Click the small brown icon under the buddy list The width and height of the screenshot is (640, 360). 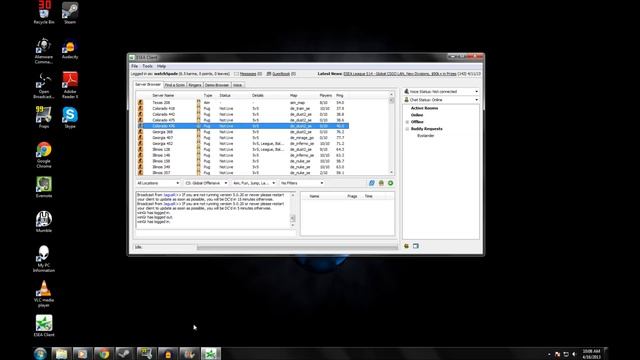point(407,246)
